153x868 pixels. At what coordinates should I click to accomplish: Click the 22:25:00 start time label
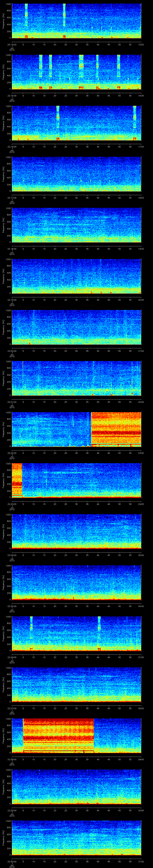click(12, 606)
